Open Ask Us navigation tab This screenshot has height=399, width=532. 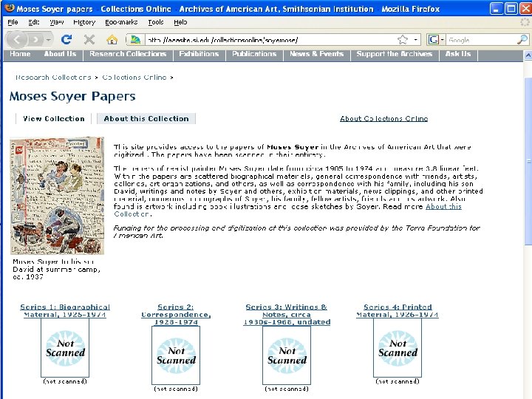point(458,54)
